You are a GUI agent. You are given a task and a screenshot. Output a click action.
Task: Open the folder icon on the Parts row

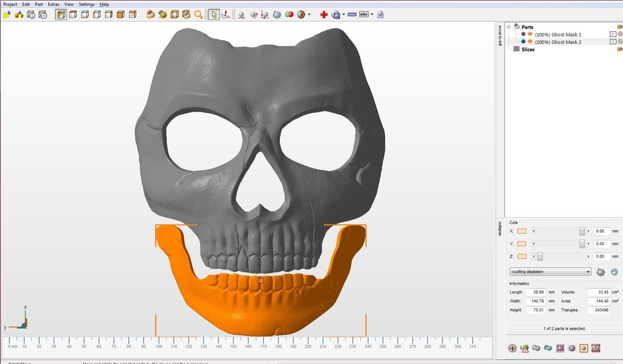[x=620, y=27]
